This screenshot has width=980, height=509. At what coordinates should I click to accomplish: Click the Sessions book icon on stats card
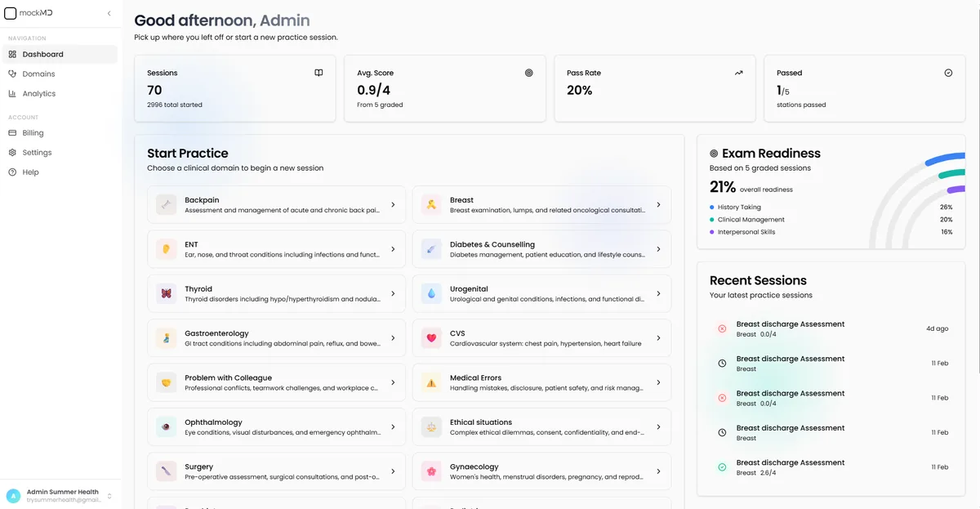coord(318,73)
